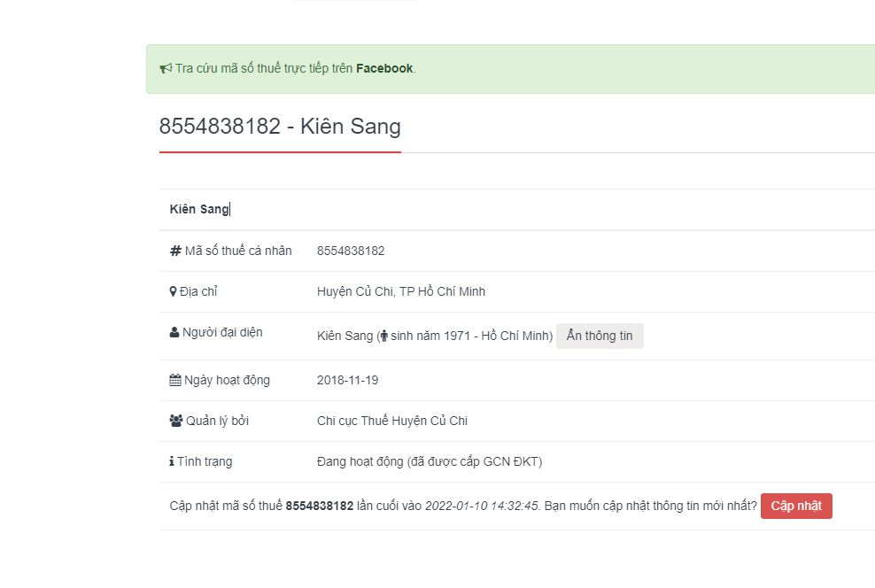
Task: Click the male gender icon before birth year
Action: (x=383, y=337)
